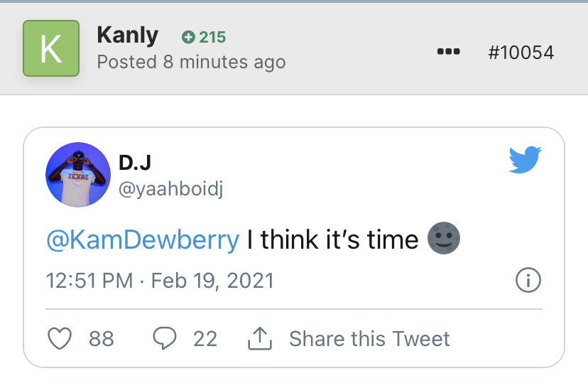
Task: Click the moon face emoji
Action: (444, 239)
